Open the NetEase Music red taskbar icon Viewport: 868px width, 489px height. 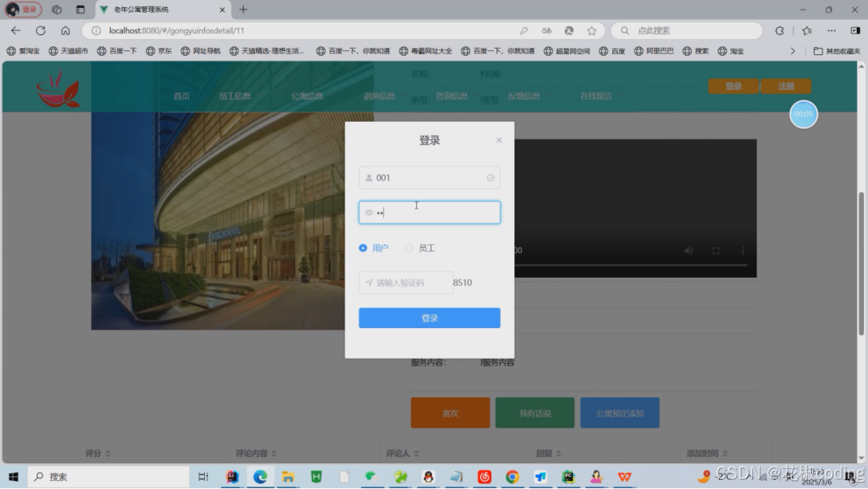(484, 476)
